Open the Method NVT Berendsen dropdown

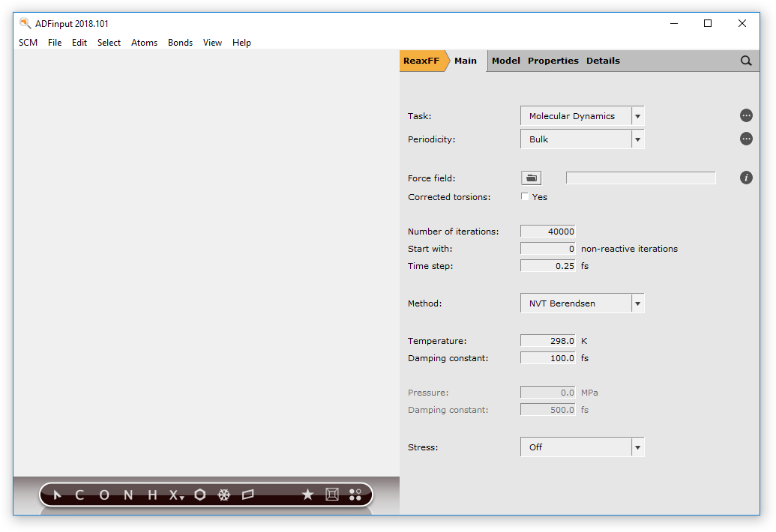pos(582,303)
